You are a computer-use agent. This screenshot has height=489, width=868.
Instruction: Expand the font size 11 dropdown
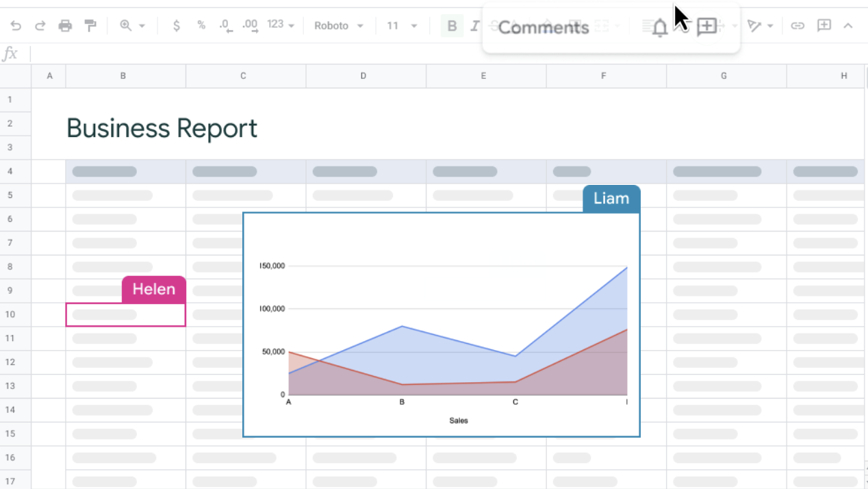[x=403, y=26]
